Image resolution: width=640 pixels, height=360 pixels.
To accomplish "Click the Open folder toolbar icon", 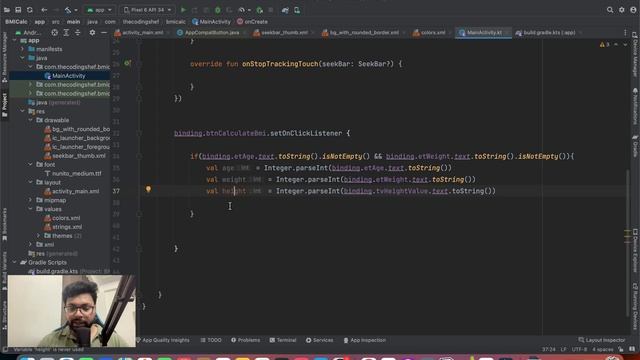I will tap(7, 10).
